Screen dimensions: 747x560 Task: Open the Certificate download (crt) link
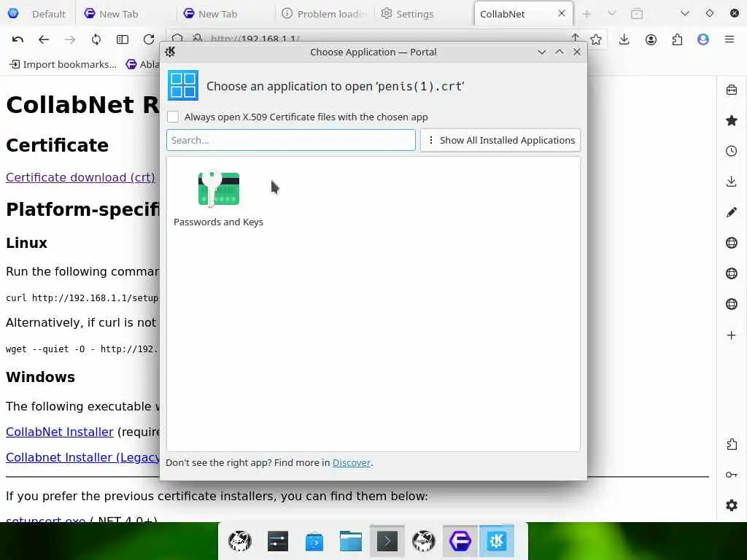(80, 177)
